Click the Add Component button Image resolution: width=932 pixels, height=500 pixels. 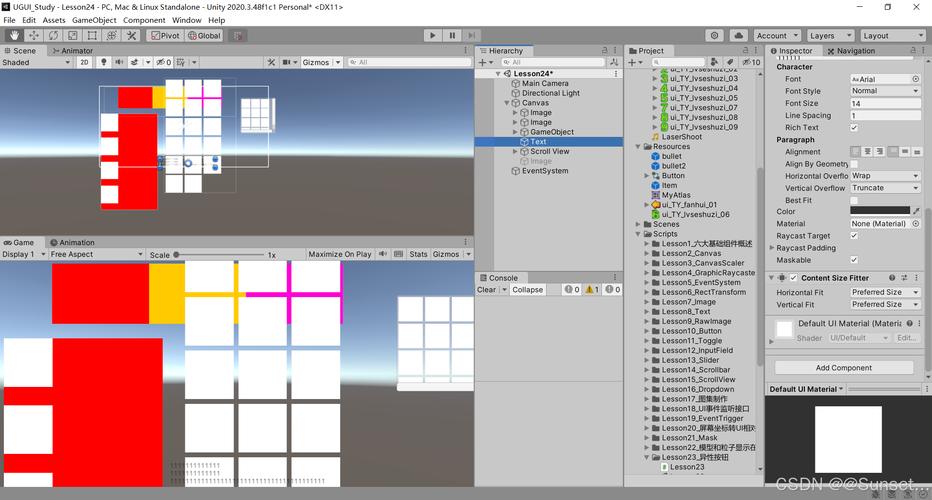[844, 368]
